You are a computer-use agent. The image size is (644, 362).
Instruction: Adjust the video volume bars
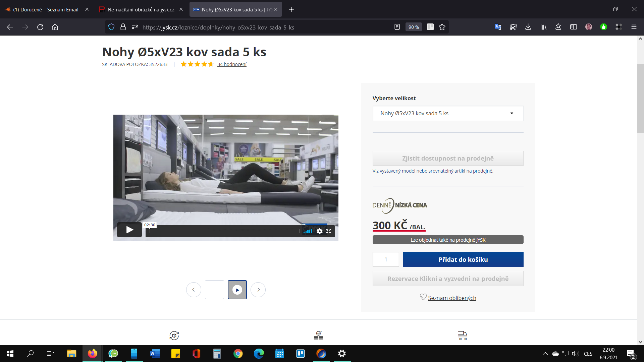(308, 231)
